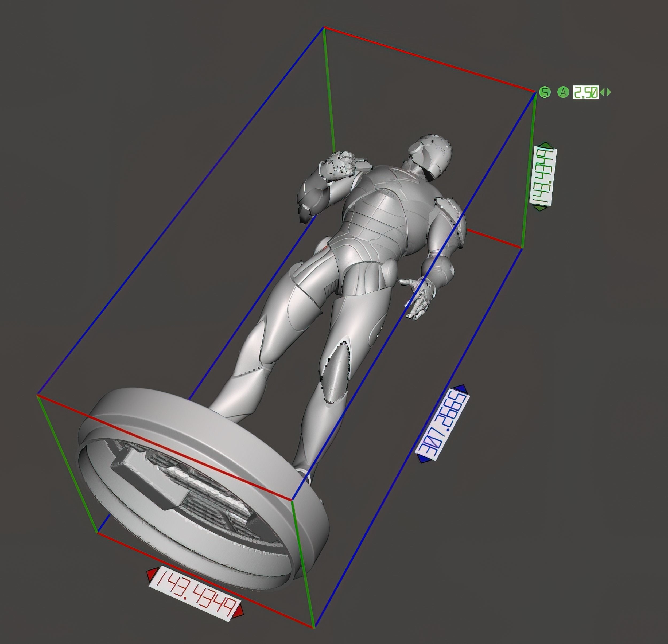Click blue 307.2665 length dimension field

[x=443, y=424]
